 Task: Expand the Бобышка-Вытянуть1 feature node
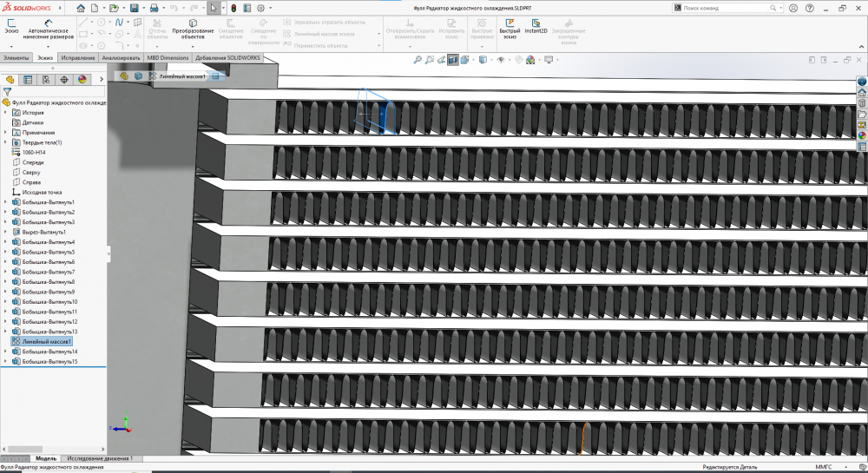(x=6, y=202)
